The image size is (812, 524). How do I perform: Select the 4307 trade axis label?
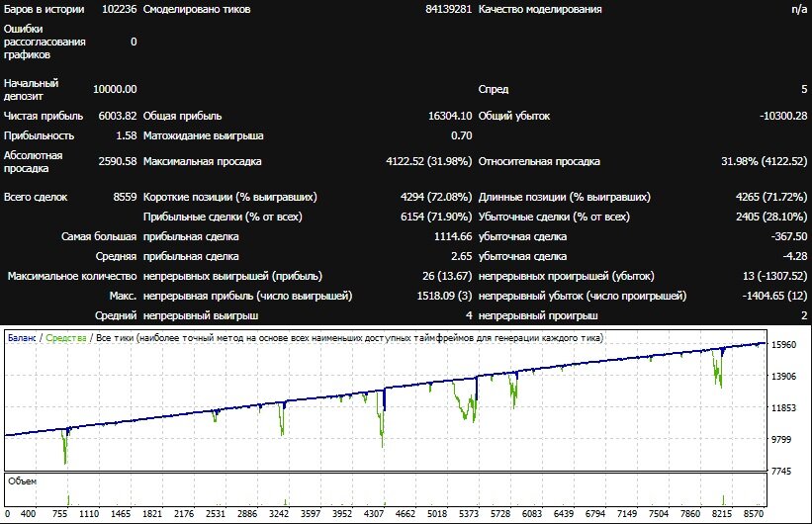tap(374, 514)
